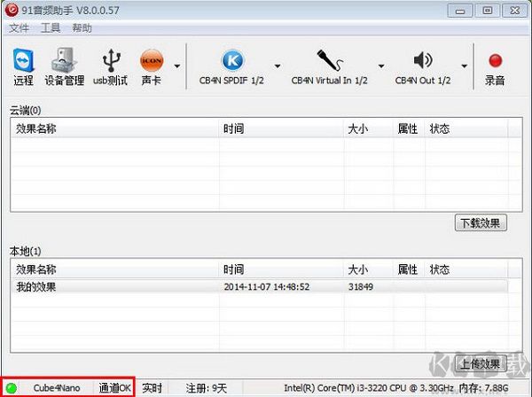Image resolution: width=532 pixels, height=397 pixels.
Task: Sort 云端 list by 大小 column
Action: (369, 128)
